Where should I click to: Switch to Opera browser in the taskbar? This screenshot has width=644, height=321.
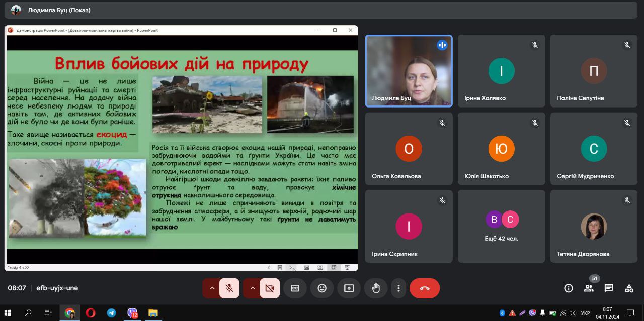pos(91,313)
